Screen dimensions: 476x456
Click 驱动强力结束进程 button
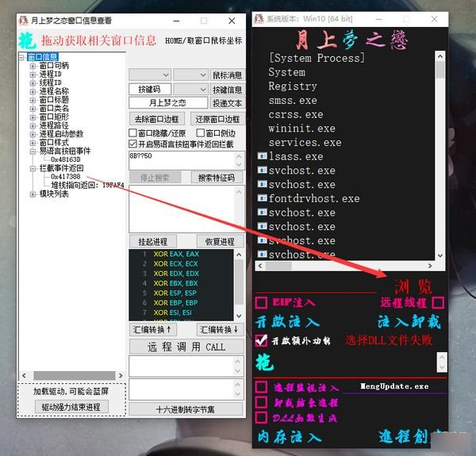click(x=71, y=407)
